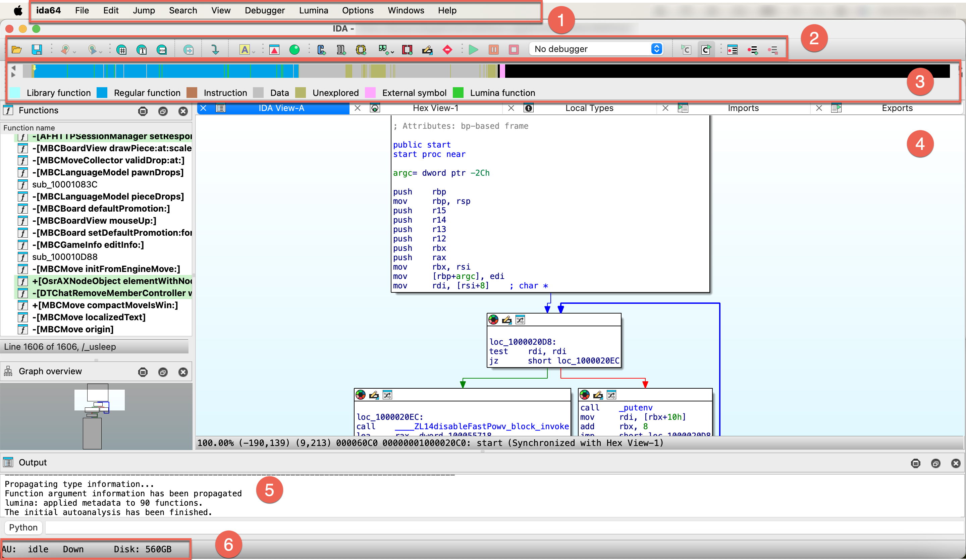Image resolution: width=966 pixels, height=560 pixels.
Task: Click the green circle toolbar icon
Action: tap(294, 49)
